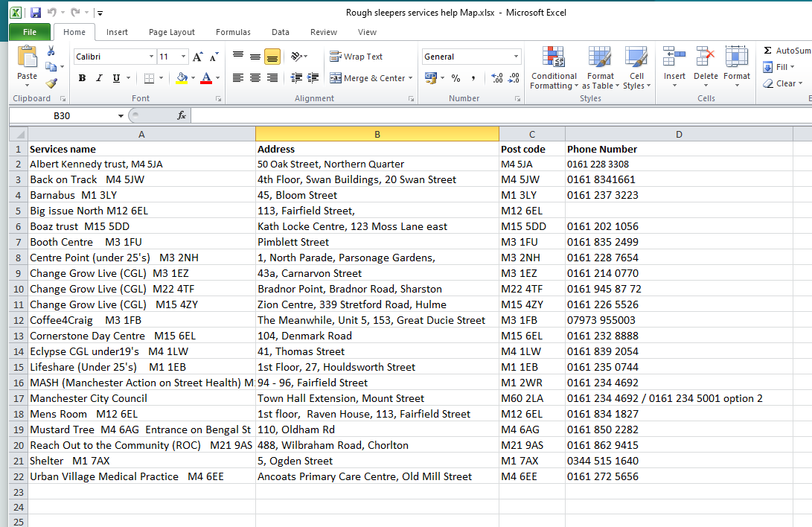Click the Clear button
The image size is (812, 527).
pos(782,83)
